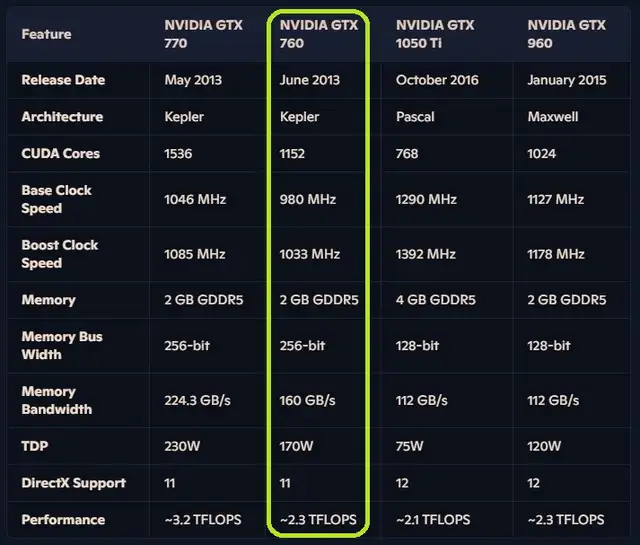Viewport: 640px width, 545px height.
Task: Click the CUDA Cores row label
Action: [x=61, y=154]
